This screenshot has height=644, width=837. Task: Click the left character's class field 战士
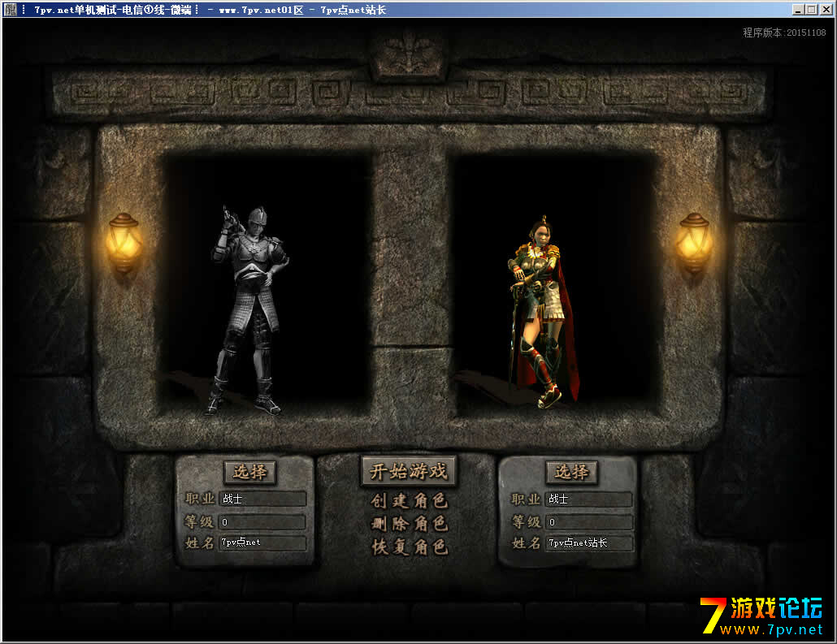click(262, 499)
